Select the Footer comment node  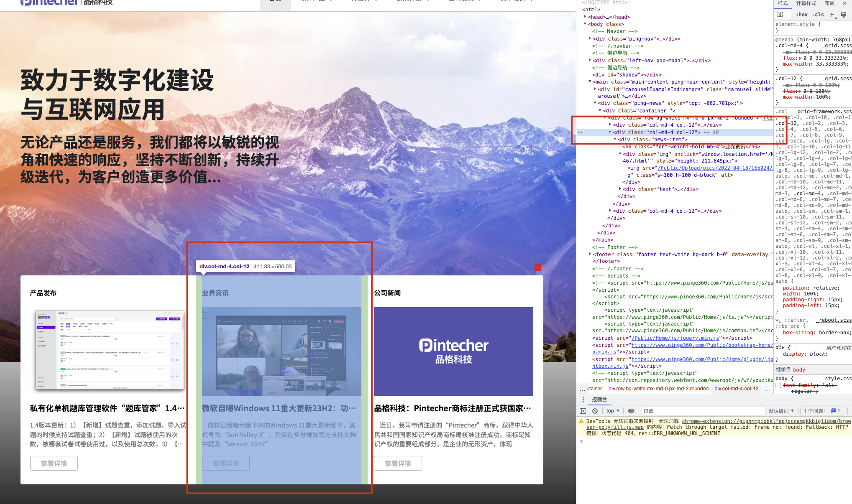(615, 247)
